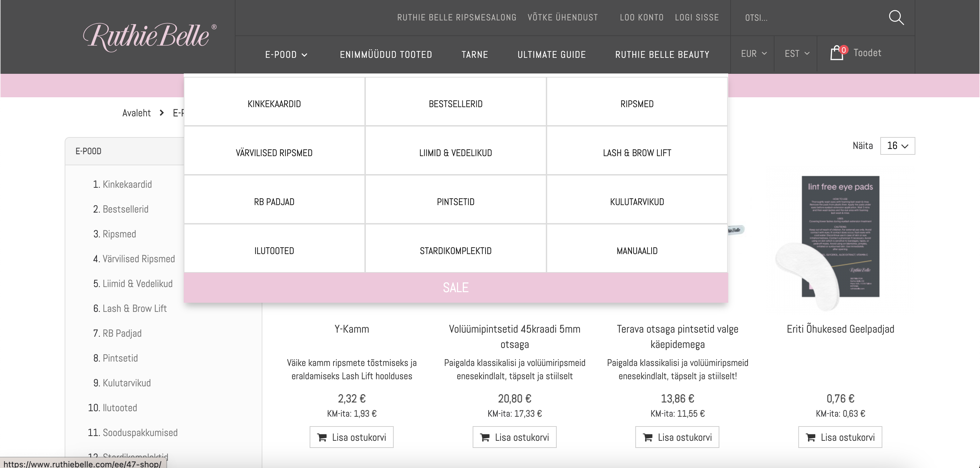Open Lash & Brow Lift in sidebar

[x=135, y=308]
